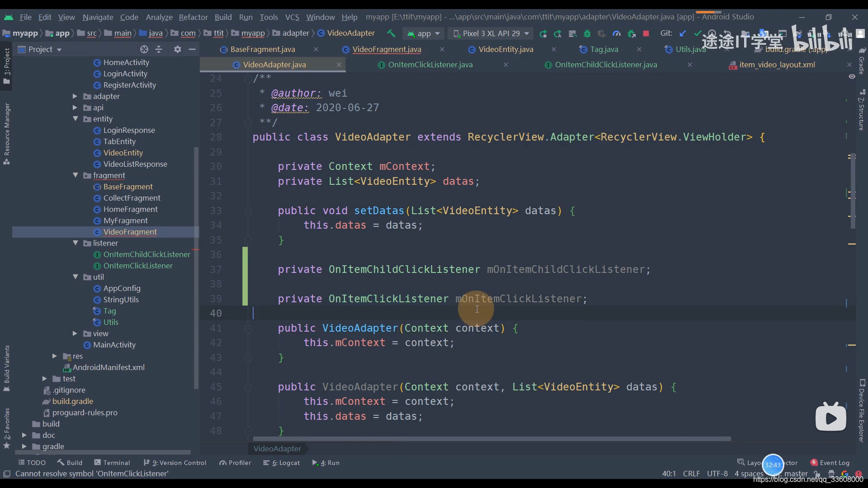Image resolution: width=868 pixels, height=488 pixels.
Task: Expand the api folder
Action: pos(75,108)
